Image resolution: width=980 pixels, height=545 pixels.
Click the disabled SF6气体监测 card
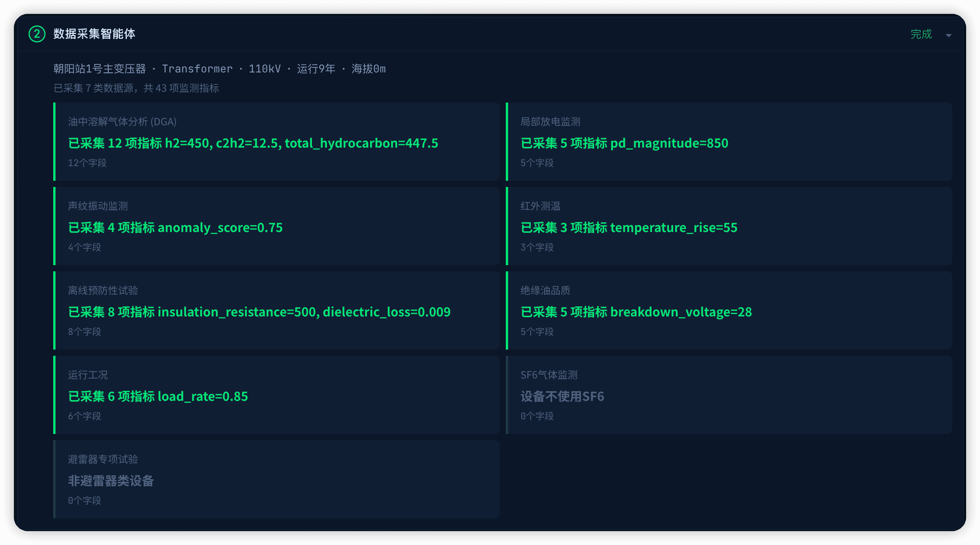click(729, 395)
